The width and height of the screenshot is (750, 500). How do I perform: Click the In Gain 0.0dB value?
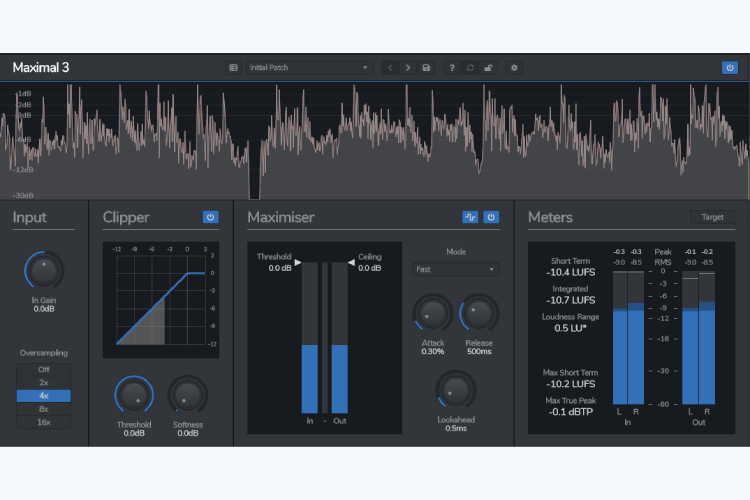[x=44, y=309]
